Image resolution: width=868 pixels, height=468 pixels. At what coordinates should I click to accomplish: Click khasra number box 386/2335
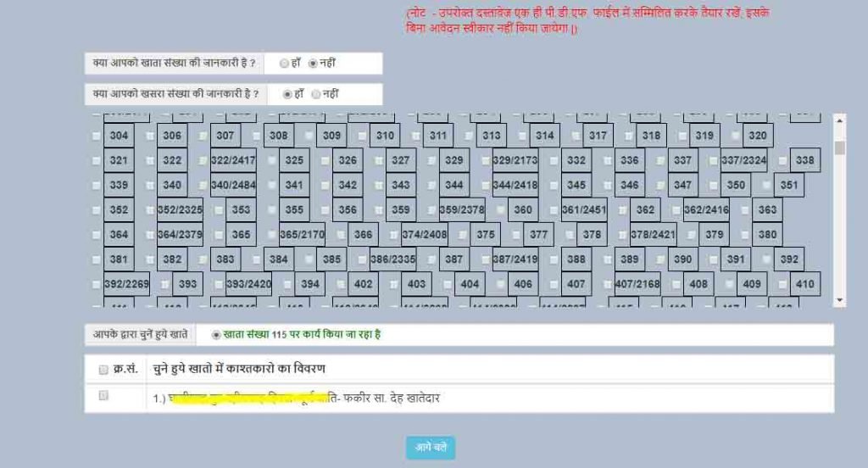tap(393, 259)
